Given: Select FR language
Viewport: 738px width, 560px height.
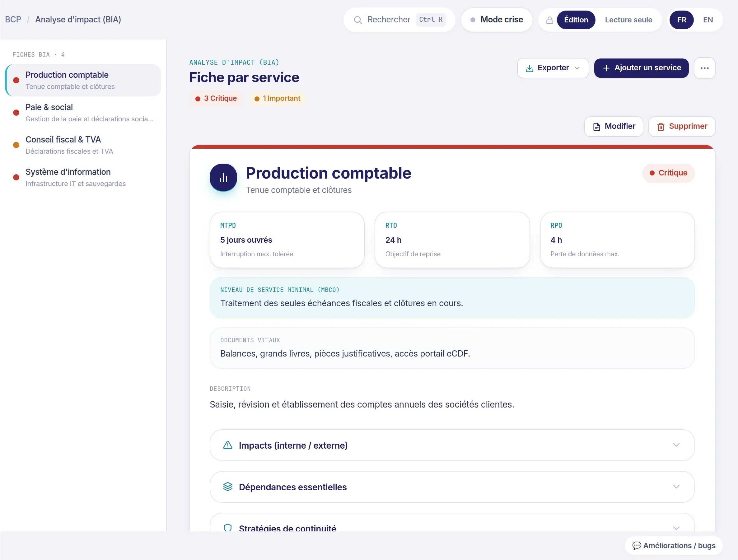Looking at the screenshot, I should tap(682, 20).
